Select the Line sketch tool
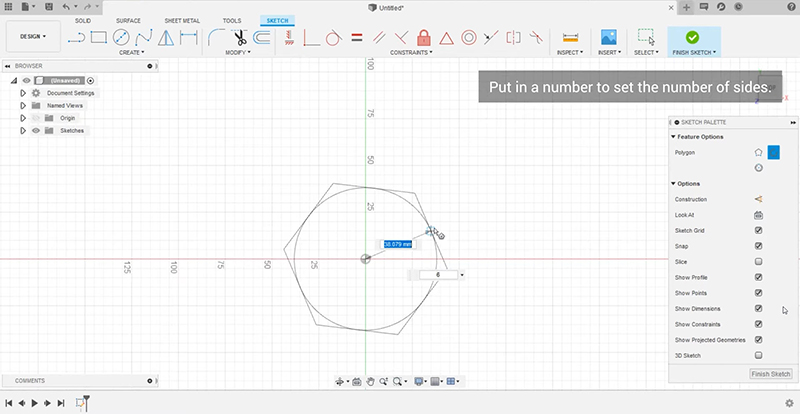The image size is (800, 414). click(x=77, y=38)
